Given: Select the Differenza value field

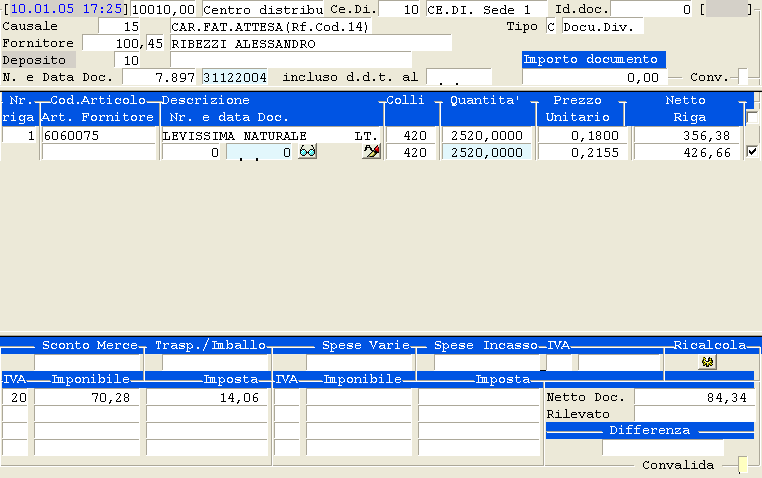Looking at the screenshot, I should click(662, 447).
